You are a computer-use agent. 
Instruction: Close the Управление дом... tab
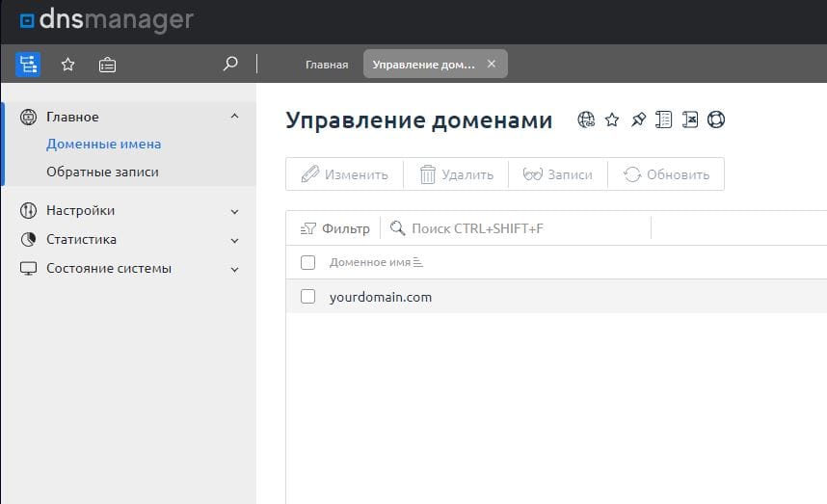491,64
